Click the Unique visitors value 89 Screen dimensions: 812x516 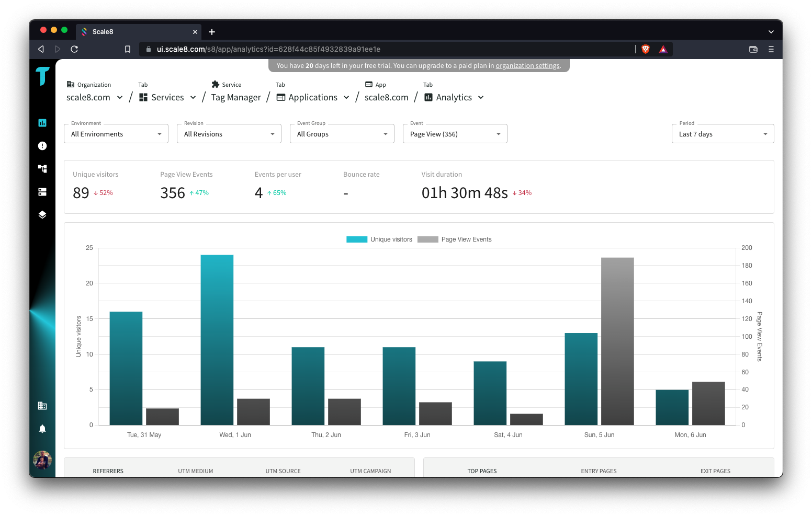pyautogui.click(x=81, y=193)
